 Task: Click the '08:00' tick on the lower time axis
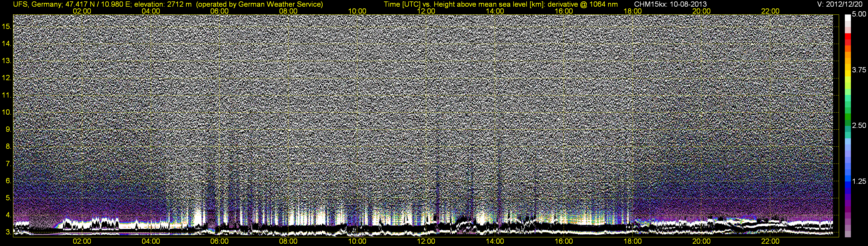coord(288,241)
